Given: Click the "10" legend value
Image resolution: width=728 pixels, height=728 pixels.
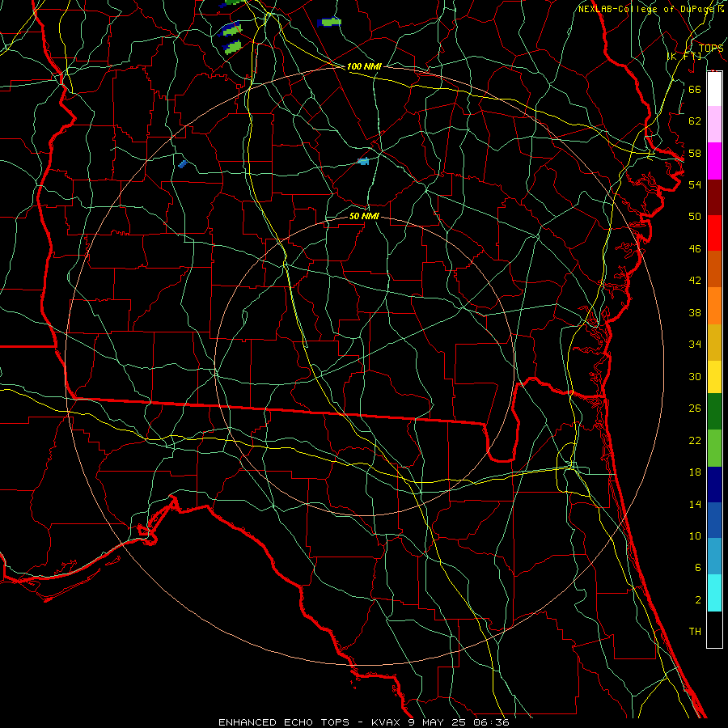Looking at the screenshot, I should 695,536.
